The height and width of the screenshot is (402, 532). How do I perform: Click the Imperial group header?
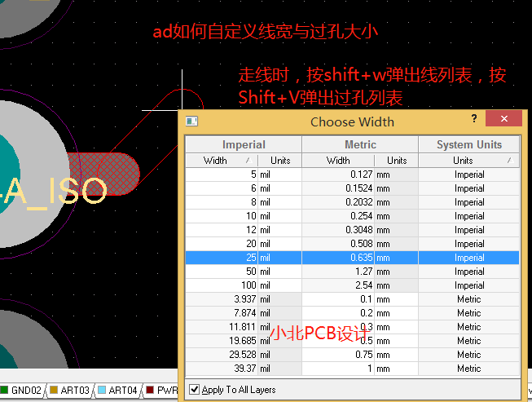(244, 144)
